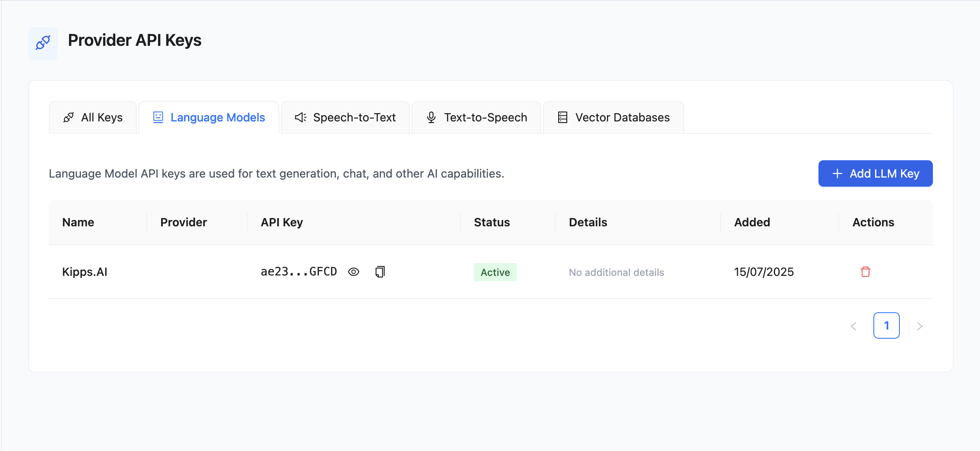Click the Active status badge
980x451 pixels.
click(x=495, y=272)
